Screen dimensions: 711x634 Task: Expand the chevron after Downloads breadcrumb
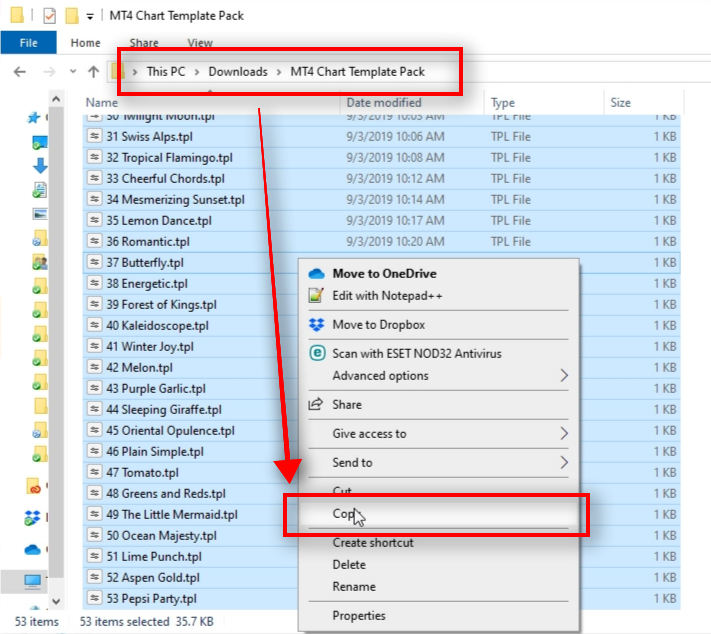pos(279,72)
